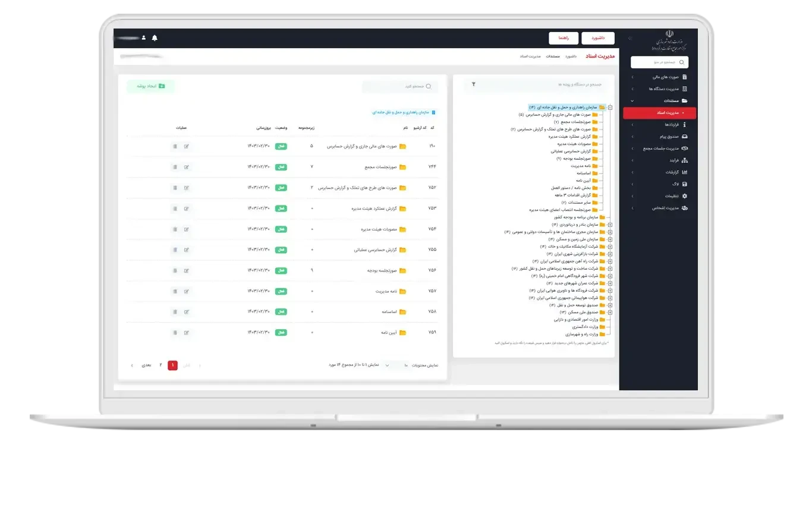
Task: Click trash icon for row 759 آیین نامه
Action: click(x=175, y=333)
